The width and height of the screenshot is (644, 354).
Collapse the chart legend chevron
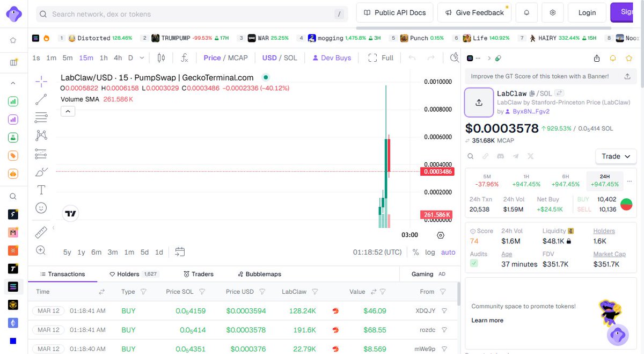(68, 111)
